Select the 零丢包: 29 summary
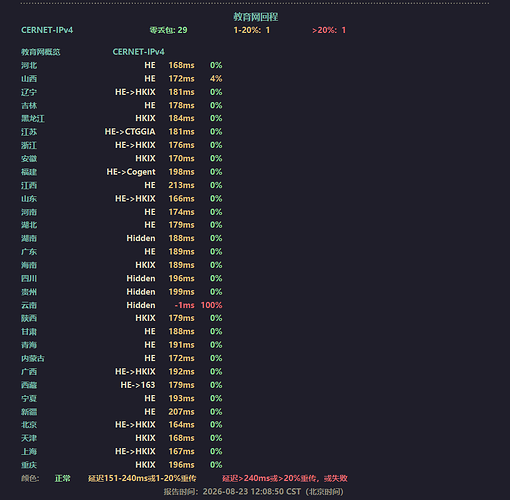The image size is (510, 500). 168,30
